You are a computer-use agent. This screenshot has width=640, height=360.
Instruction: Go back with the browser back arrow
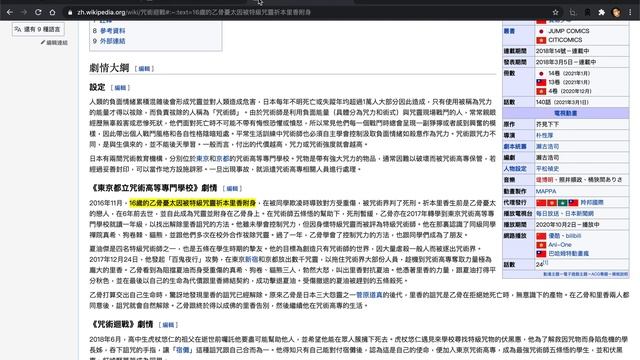pyautogui.click(x=10, y=12)
